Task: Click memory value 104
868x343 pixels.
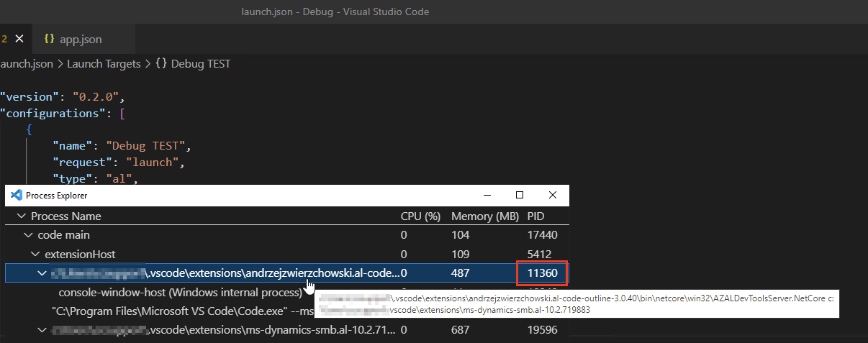Action: (x=461, y=234)
